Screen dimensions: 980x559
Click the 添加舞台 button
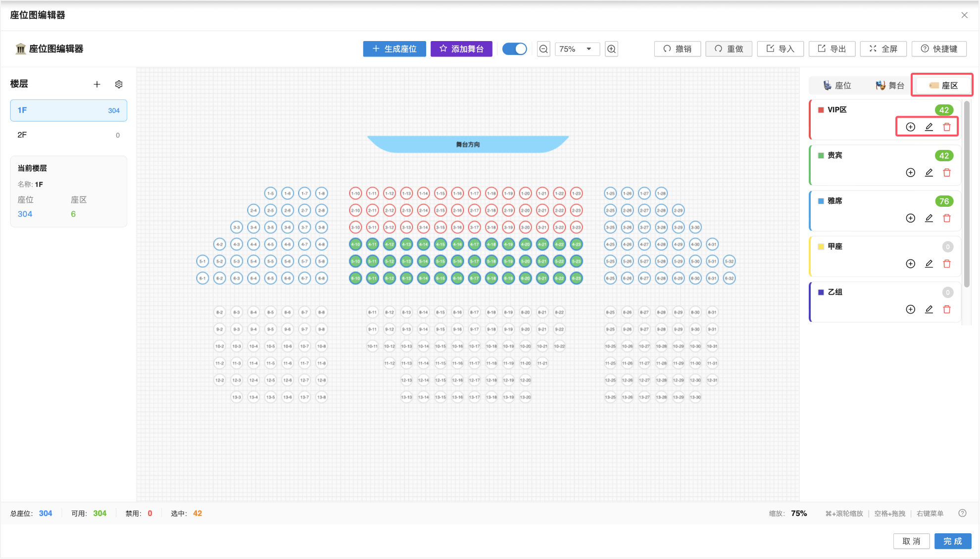tap(461, 49)
